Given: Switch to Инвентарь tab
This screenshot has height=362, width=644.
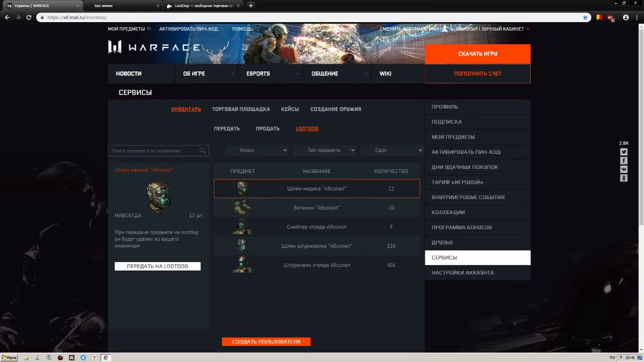Looking at the screenshot, I should [186, 109].
